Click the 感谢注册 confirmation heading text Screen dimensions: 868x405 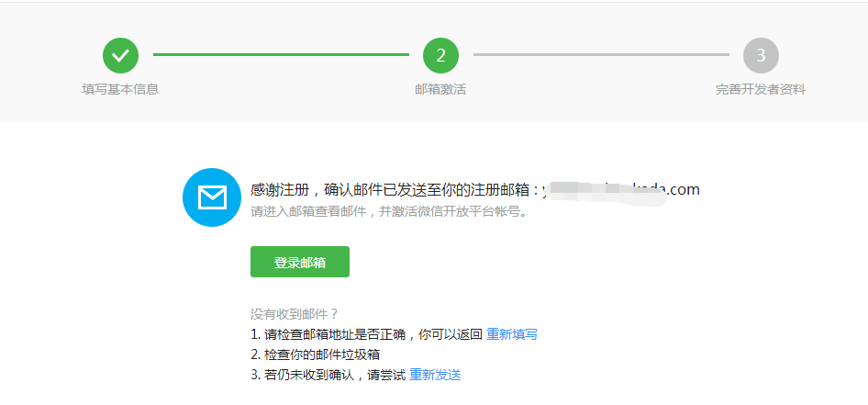(395, 191)
